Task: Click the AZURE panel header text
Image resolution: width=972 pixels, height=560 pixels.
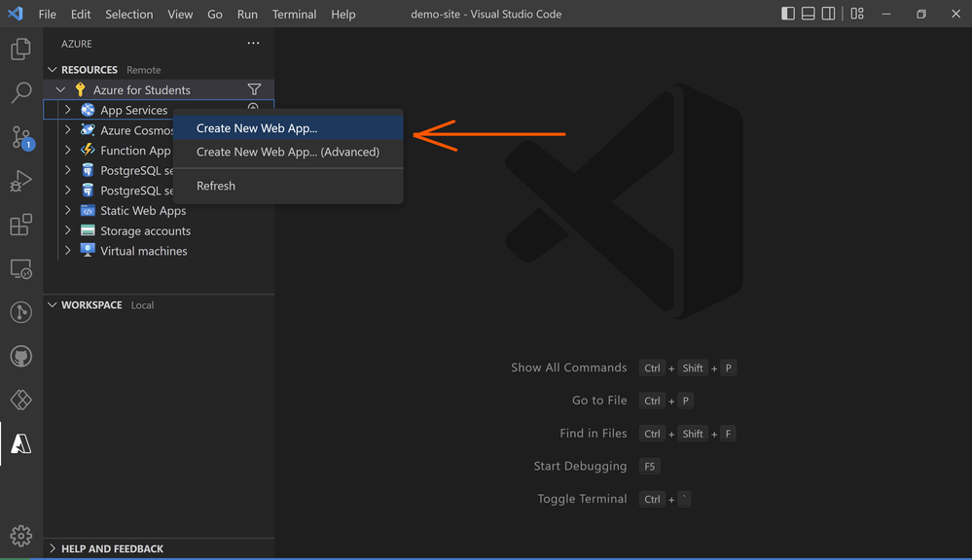Action: pyautogui.click(x=76, y=44)
